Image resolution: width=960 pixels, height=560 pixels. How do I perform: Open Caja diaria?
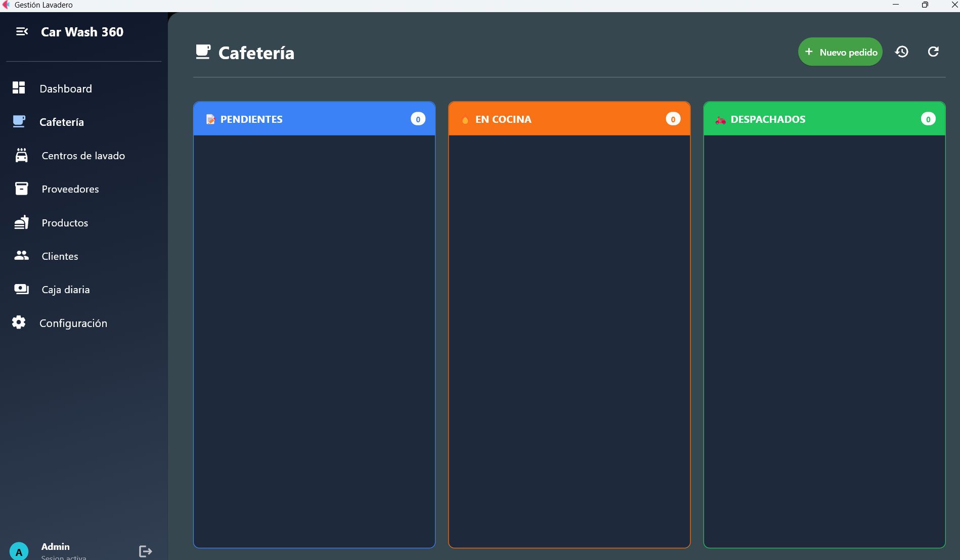pos(66,290)
